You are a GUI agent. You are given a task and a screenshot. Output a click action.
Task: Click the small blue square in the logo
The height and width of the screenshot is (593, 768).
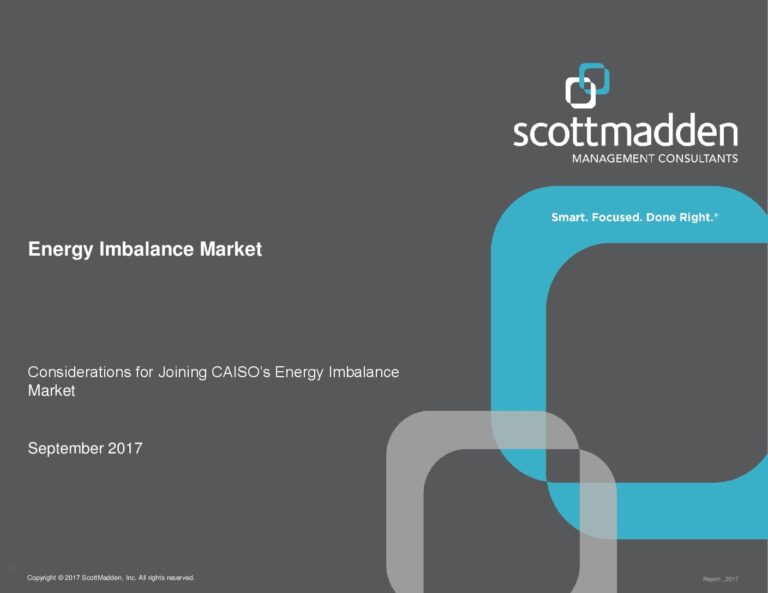597,74
